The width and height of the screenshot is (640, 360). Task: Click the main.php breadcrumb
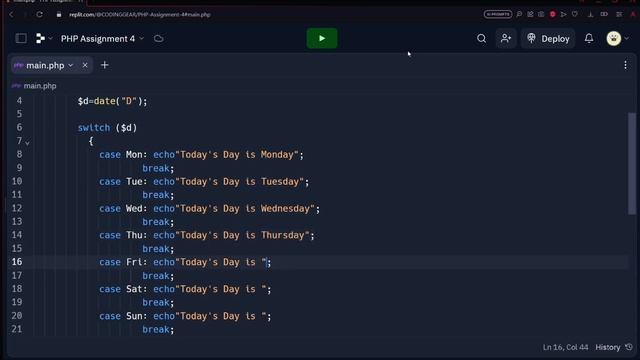[40, 86]
